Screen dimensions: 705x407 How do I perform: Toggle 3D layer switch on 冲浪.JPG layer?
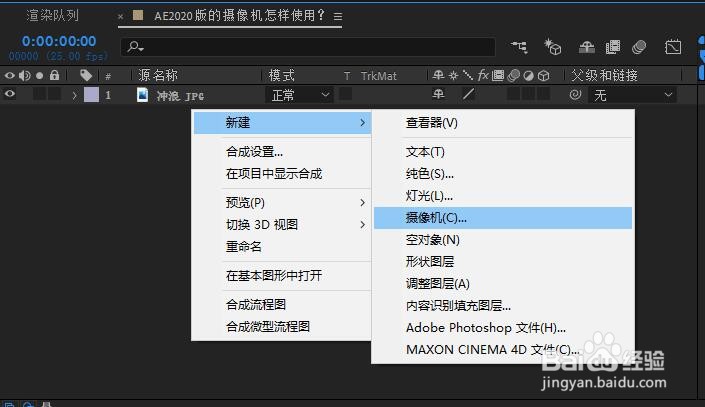pos(544,94)
